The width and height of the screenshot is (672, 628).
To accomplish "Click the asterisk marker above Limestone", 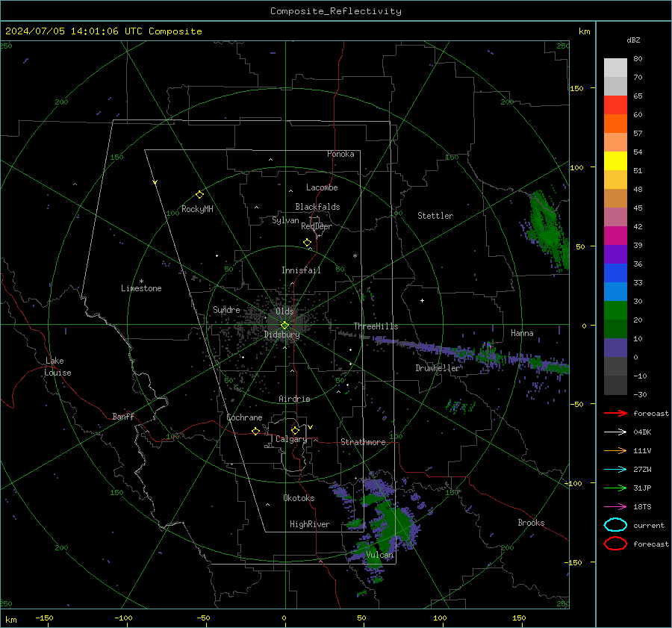I will (141, 282).
